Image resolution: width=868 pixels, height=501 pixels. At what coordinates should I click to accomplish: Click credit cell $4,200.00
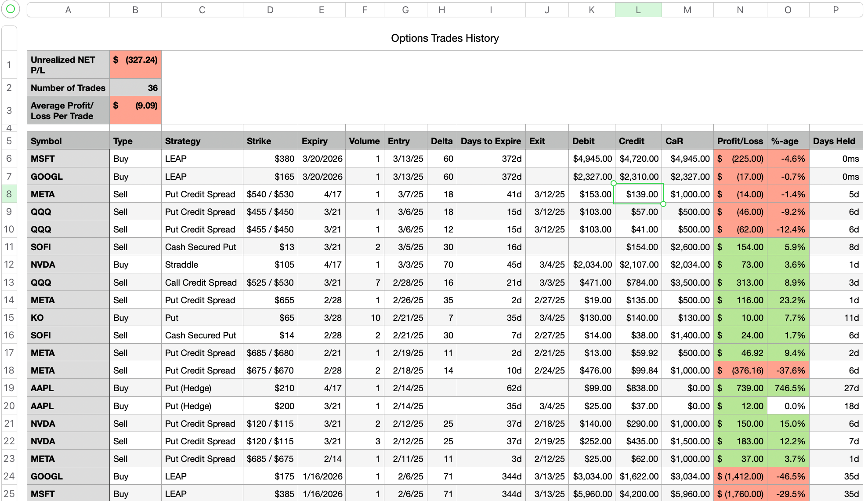click(x=638, y=494)
